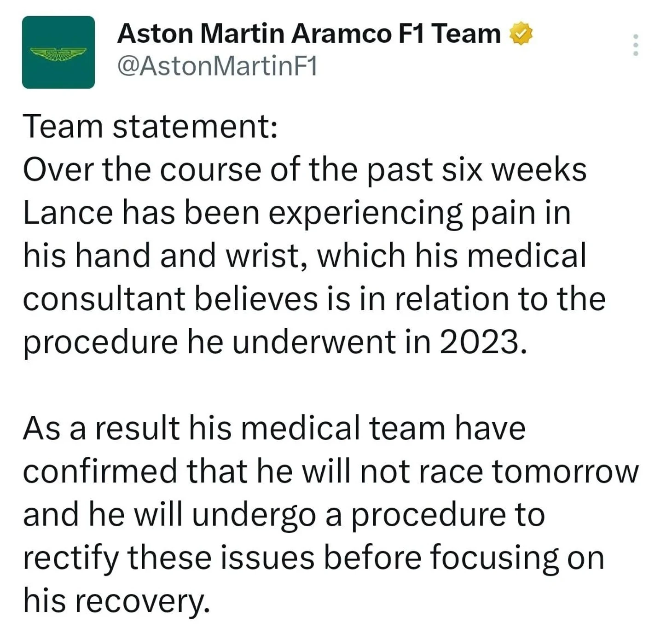
Task: Open Aston Martin Aramco F1 Team profile name
Action: tap(309, 34)
